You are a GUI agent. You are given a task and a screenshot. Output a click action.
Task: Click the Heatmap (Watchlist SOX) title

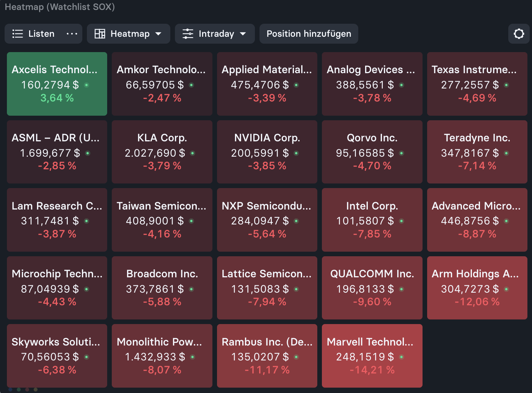60,7
